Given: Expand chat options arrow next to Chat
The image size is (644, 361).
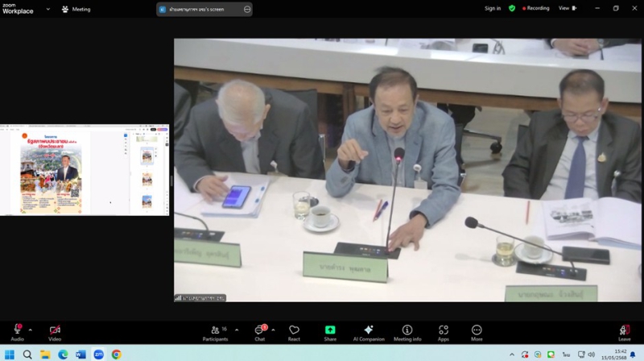Looking at the screenshot, I should coord(273,330).
